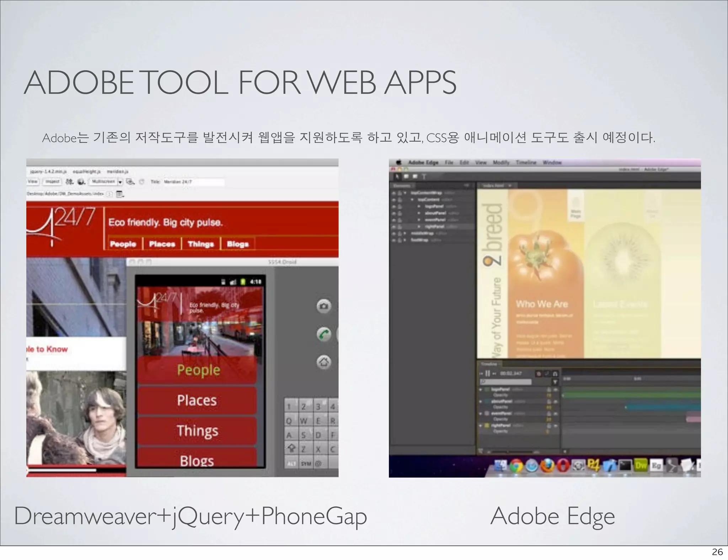
Task: Click Blogs link in website nav bar
Action: click(238, 244)
